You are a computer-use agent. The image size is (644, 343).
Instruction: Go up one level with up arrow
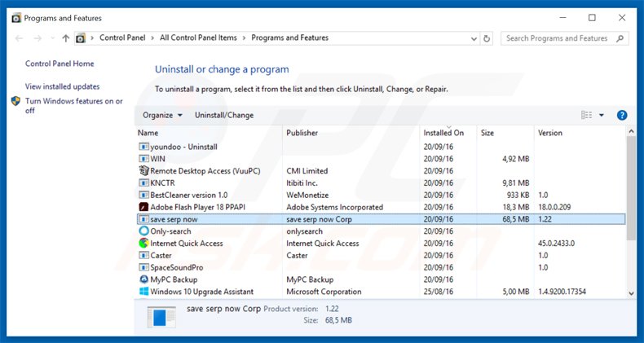[x=66, y=38]
